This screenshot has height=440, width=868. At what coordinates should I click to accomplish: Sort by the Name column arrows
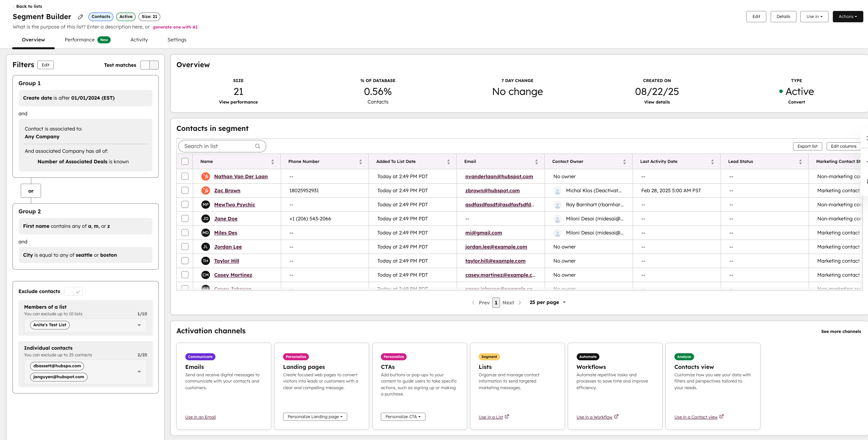(x=273, y=162)
